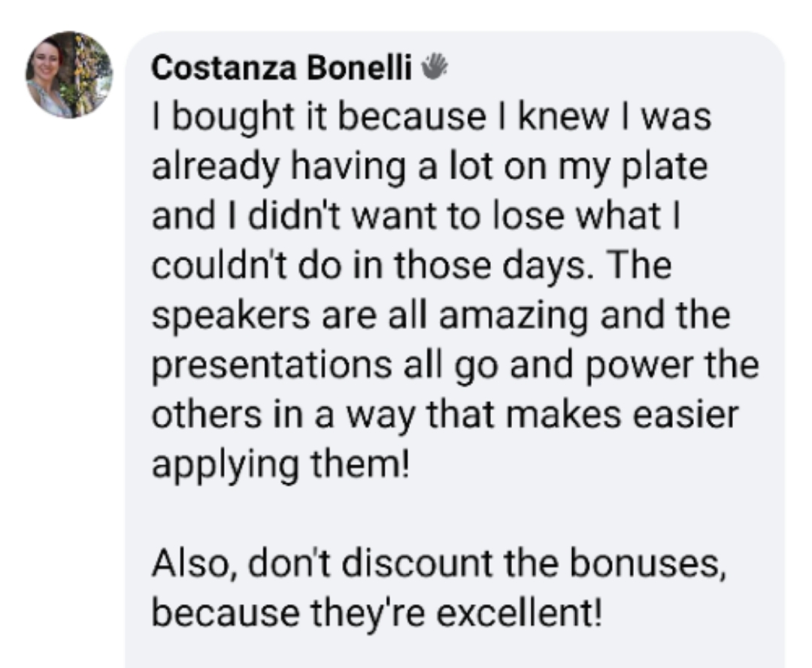Click the line "because they're excellent!"
812x668 pixels.
(x=377, y=613)
